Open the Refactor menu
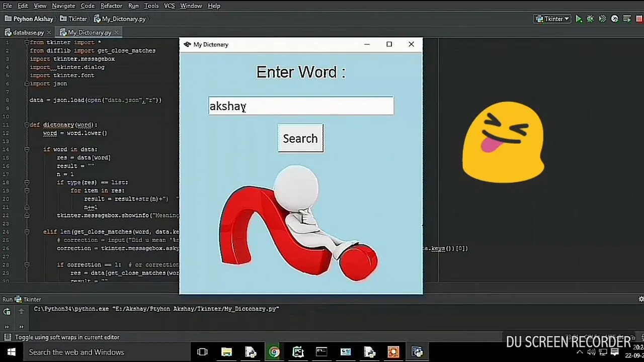 tap(111, 6)
